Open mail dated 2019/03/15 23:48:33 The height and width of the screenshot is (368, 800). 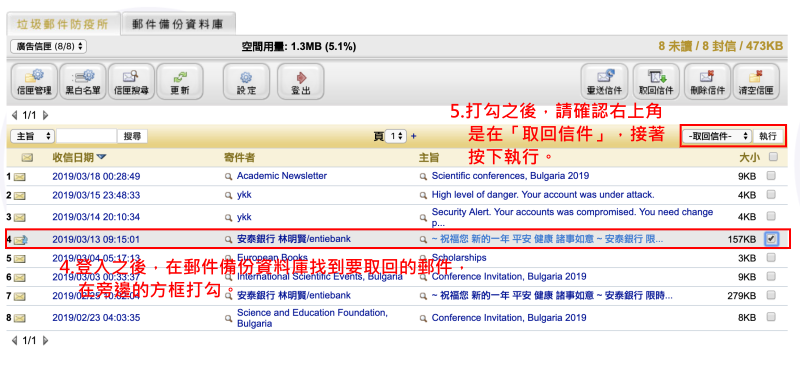96,195
